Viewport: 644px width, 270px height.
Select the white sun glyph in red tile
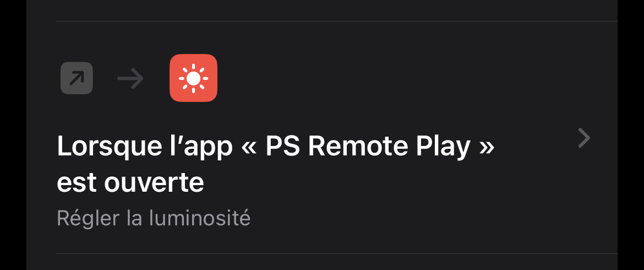pyautogui.click(x=193, y=78)
